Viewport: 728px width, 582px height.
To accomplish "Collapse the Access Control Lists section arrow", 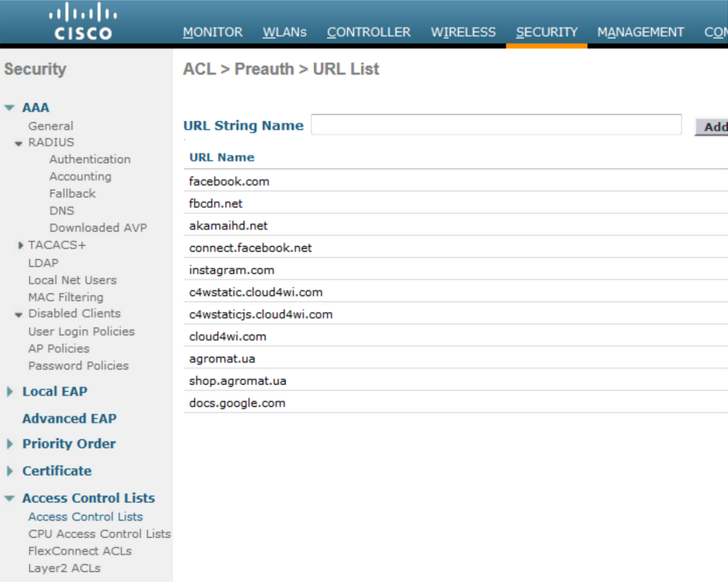I will pos(9,499).
